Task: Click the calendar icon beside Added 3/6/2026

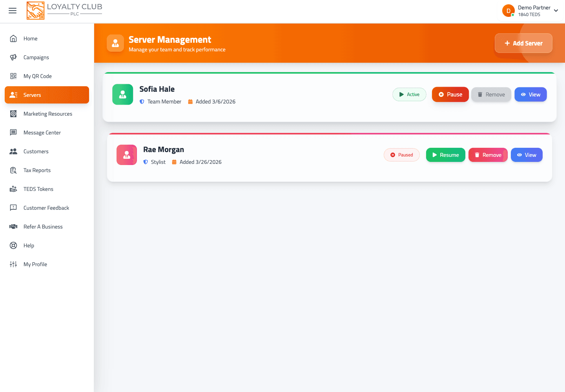Action: click(x=190, y=102)
